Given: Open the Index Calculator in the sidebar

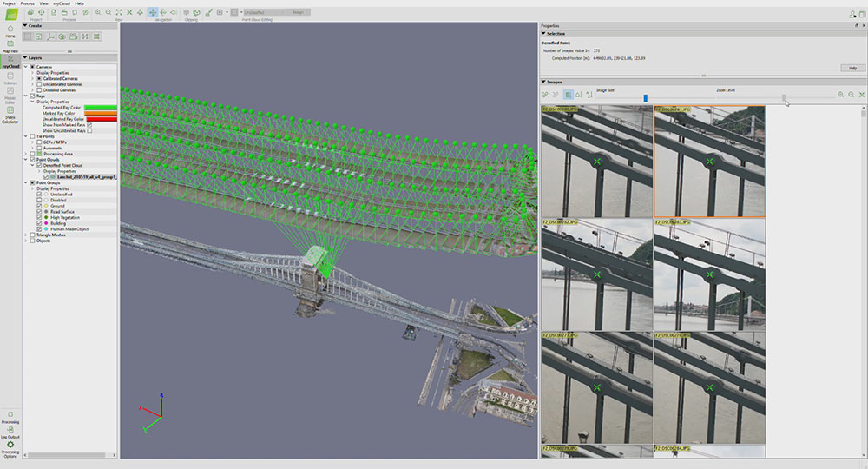Looking at the screenshot, I should [10, 115].
